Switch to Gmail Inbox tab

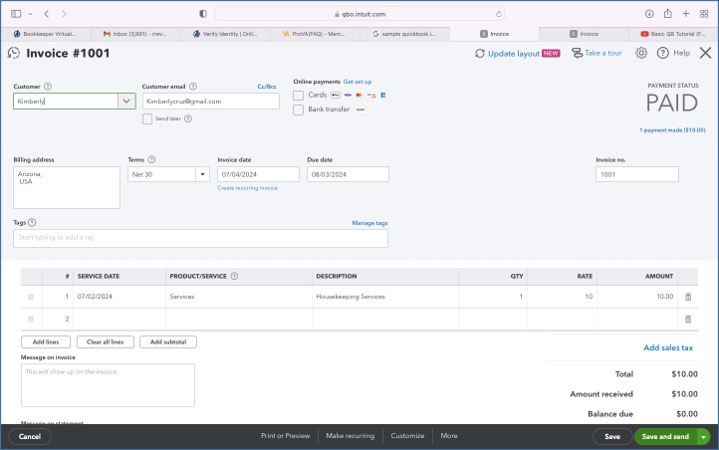click(135, 34)
